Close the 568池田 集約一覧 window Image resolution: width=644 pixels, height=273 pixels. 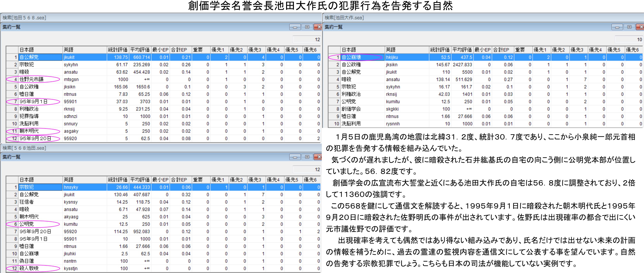(318, 157)
